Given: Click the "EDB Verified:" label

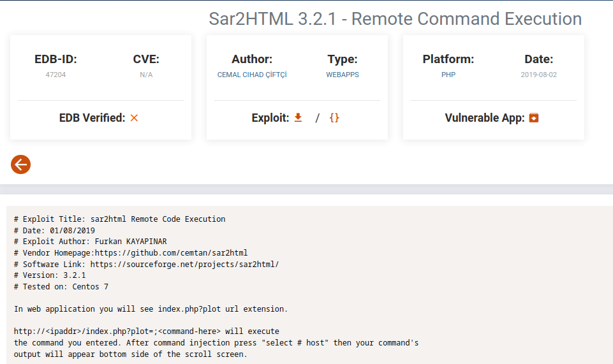Looking at the screenshot, I should click(92, 118).
